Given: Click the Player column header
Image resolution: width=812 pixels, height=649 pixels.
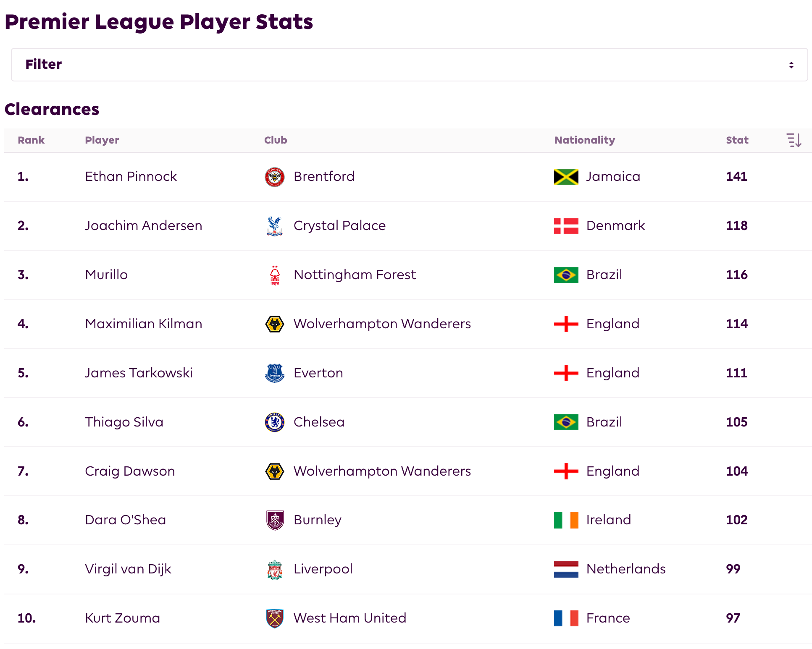Looking at the screenshot, I should pyautogui.click(x=102, y=140).
